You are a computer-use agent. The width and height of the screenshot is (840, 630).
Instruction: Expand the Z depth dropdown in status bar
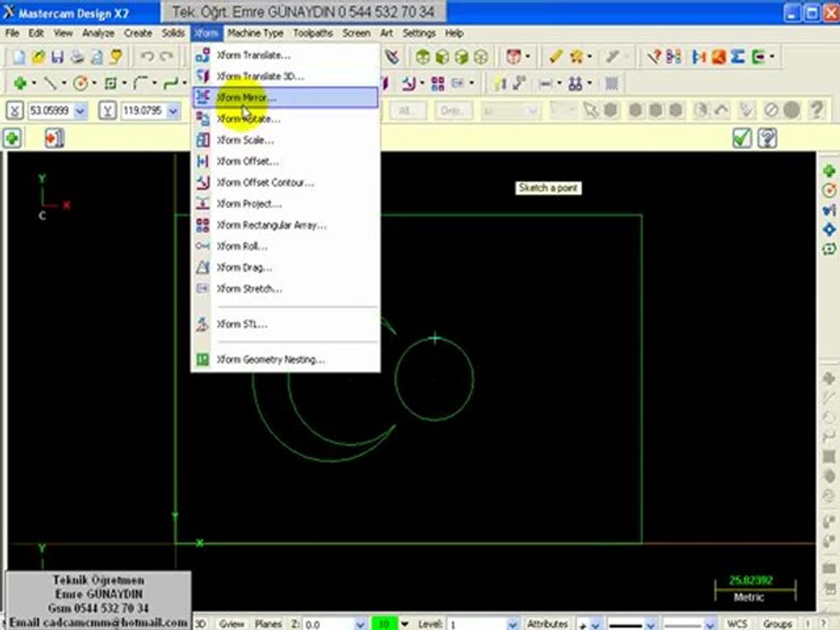[x=360, y=625]
